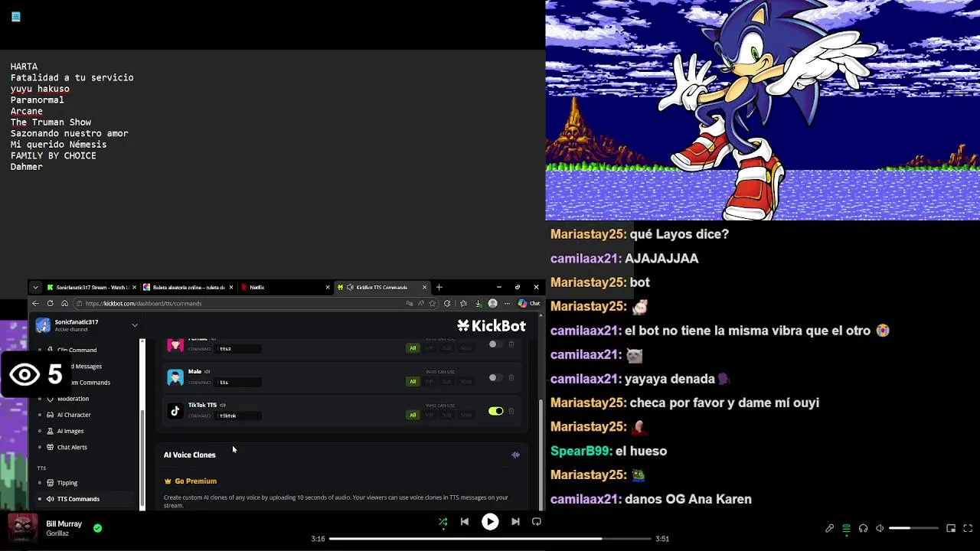
Task: Expand the Sonicfanatic317 channel dropdown
Action: pyautogui.click(x=135, y=325)
